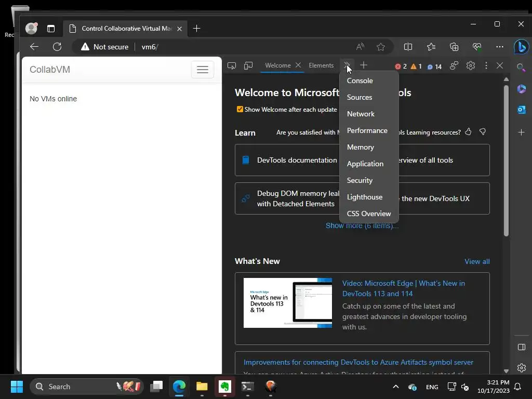
Task: Click Show more (6 items) link
Action: pyautogui.click(x=362, y=225)
